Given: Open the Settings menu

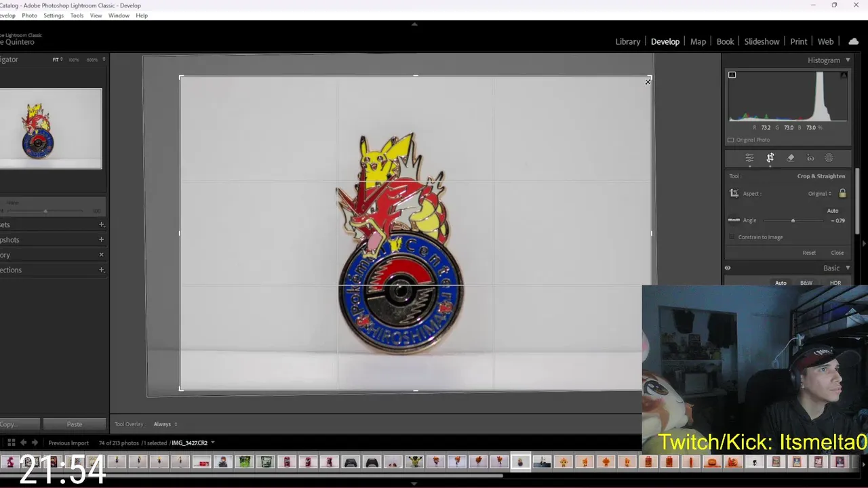Looking at the screenshot, I should (x=54, y=16).
